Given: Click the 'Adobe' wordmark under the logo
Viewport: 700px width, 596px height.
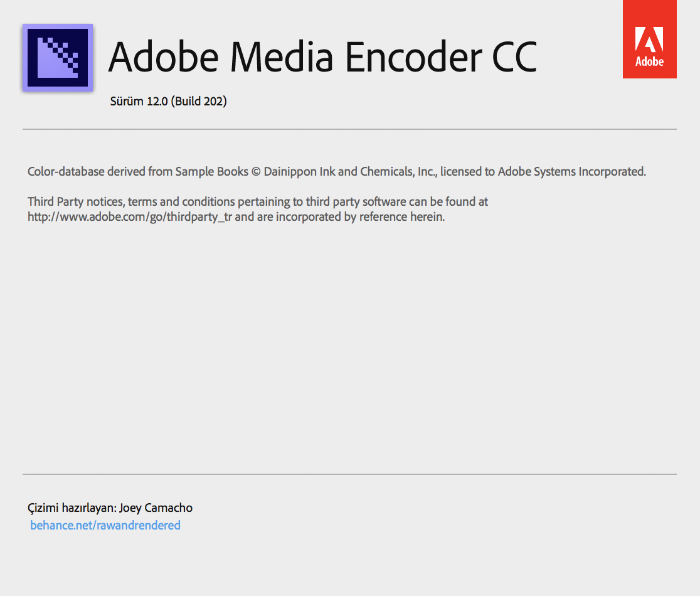Looking at the screenshot, I should click(650, 61).
